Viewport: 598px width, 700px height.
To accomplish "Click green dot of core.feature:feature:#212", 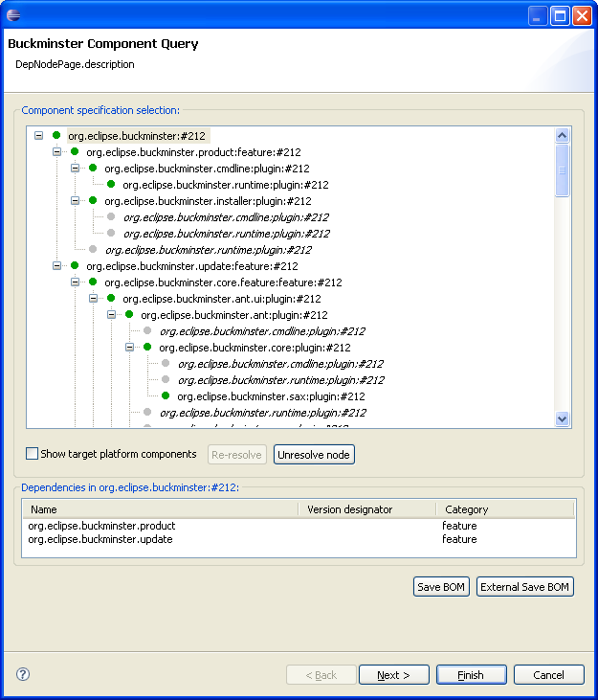I will point(93,282).
